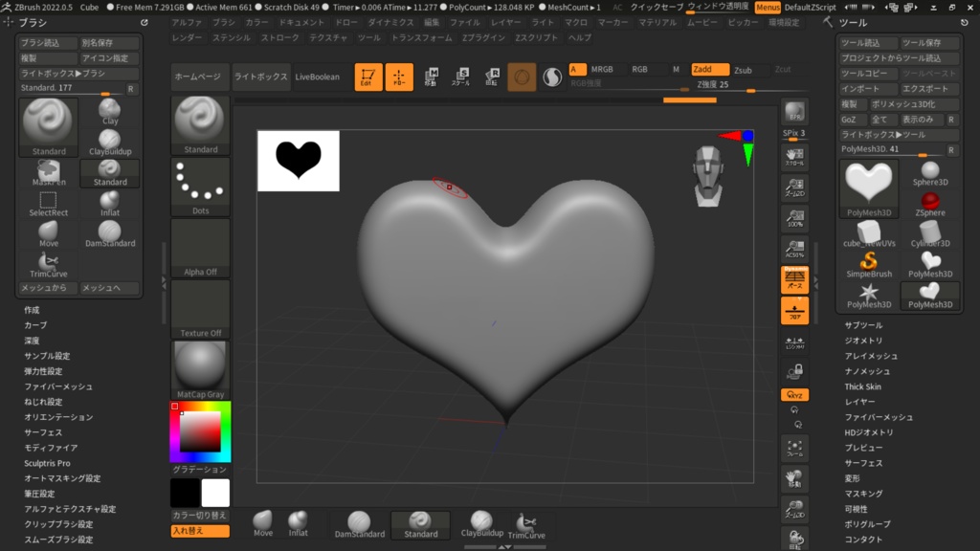Click the ライトボックス (LightBox) button
This screenshot has width=980, height=551.
pos(260,77)
